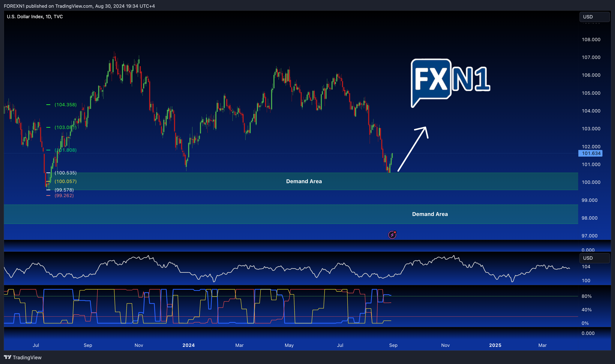Click the 100.000 price axis label
The image size is (615, 364).
point(591,182)
